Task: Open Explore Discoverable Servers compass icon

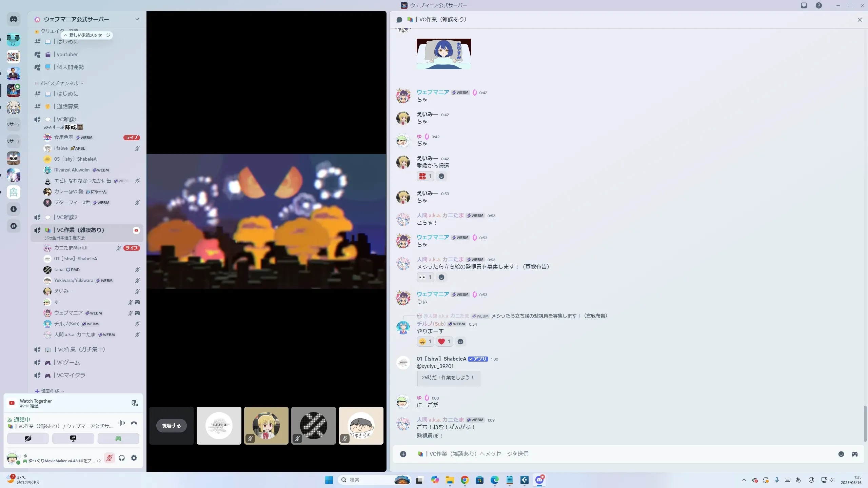Action: coord(14,226)
